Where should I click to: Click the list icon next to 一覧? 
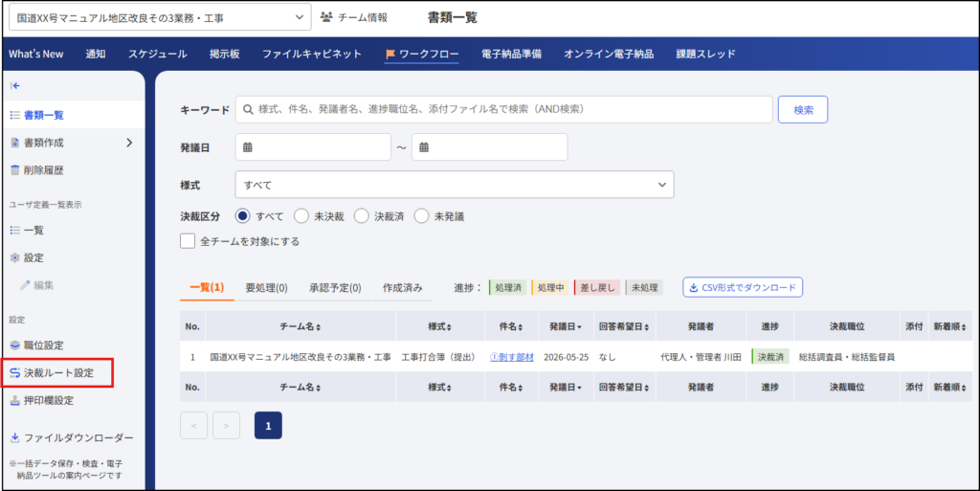coord(15,231)
